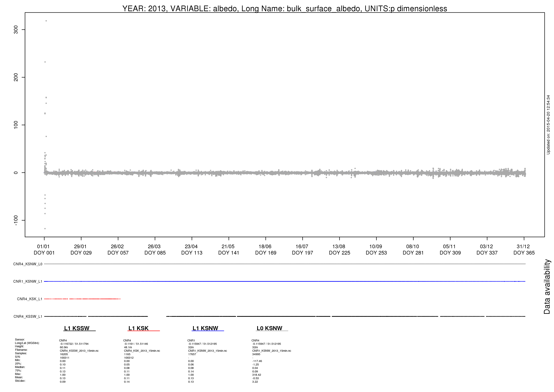554x392 pixels.
Task: Click the L1 KSNW filename CNR1_KSNW_2013_15min.nc
Action: [208, 351]
